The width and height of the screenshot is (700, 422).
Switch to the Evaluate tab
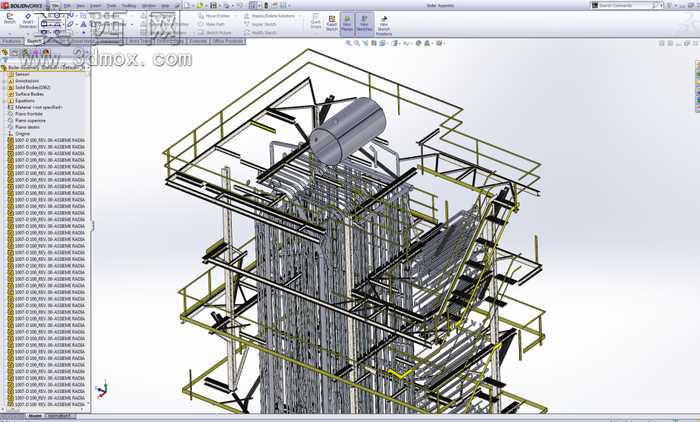(197, 41)
